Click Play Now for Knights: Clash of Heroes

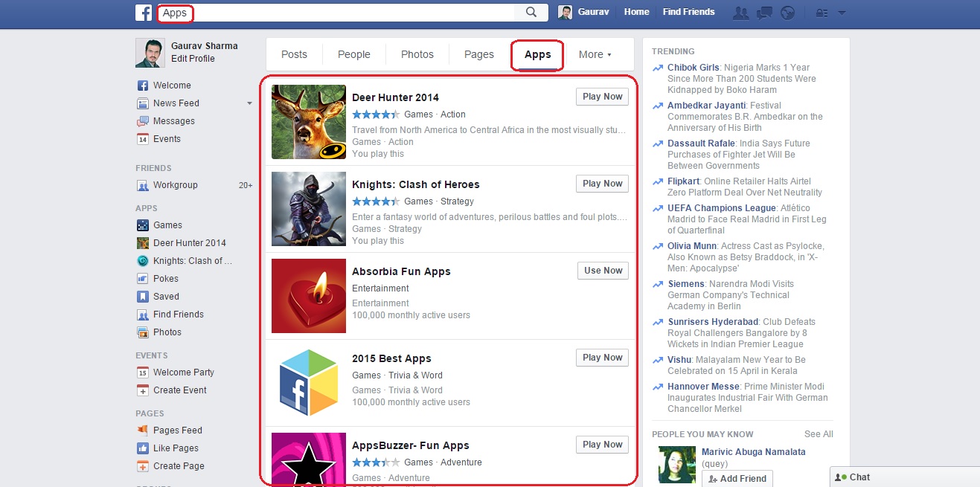[x=602, y=184]
